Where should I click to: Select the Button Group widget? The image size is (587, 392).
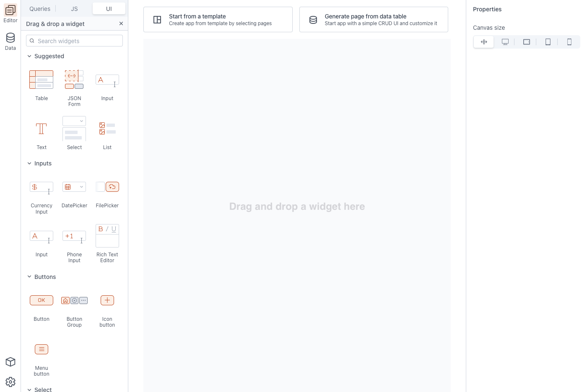tap(74, 300)
